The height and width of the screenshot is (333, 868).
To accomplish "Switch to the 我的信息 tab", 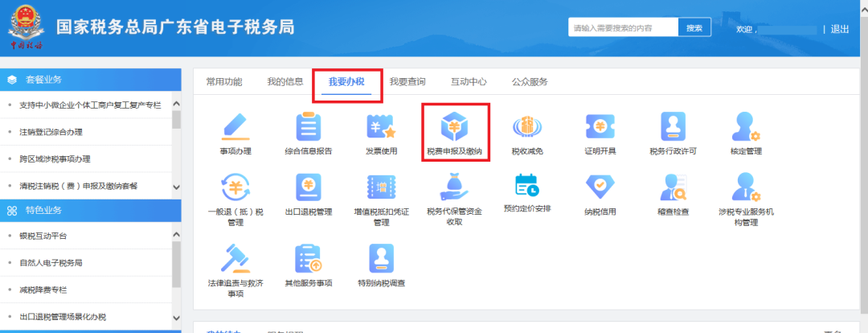I will [285, 82].
